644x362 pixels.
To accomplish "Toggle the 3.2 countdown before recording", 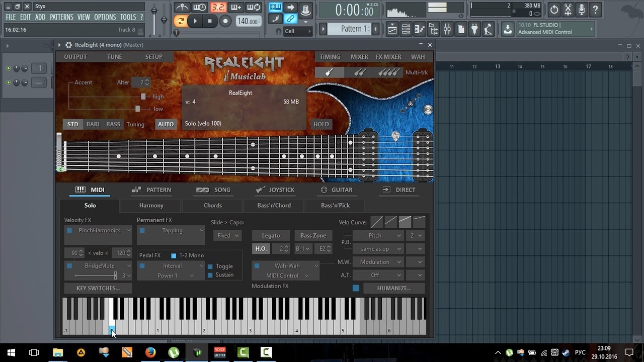I will pos(218,8).
